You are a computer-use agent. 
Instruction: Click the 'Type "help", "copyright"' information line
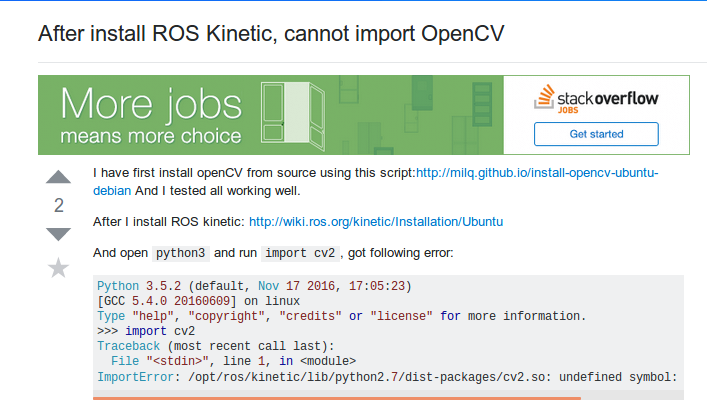[x=341, y=316]
